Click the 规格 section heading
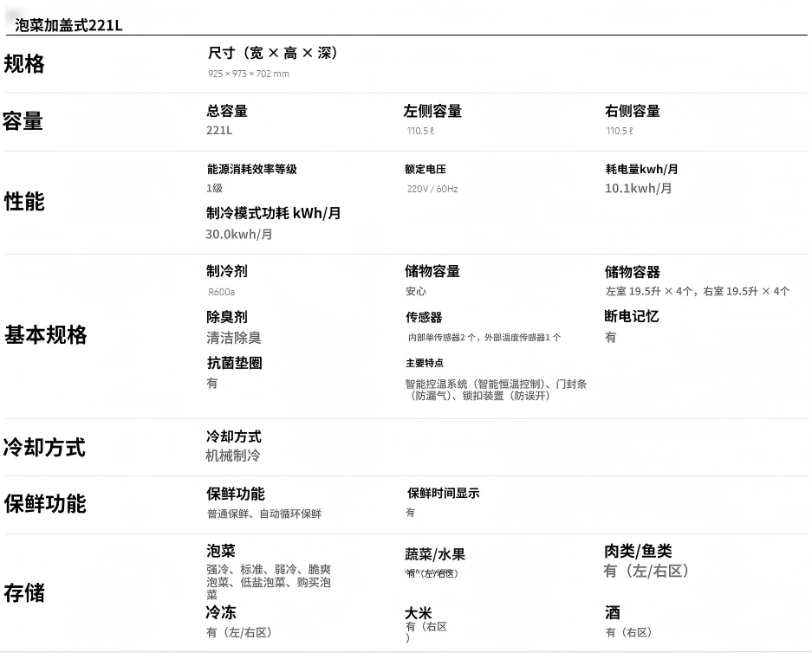 click(x=24, y=64)
